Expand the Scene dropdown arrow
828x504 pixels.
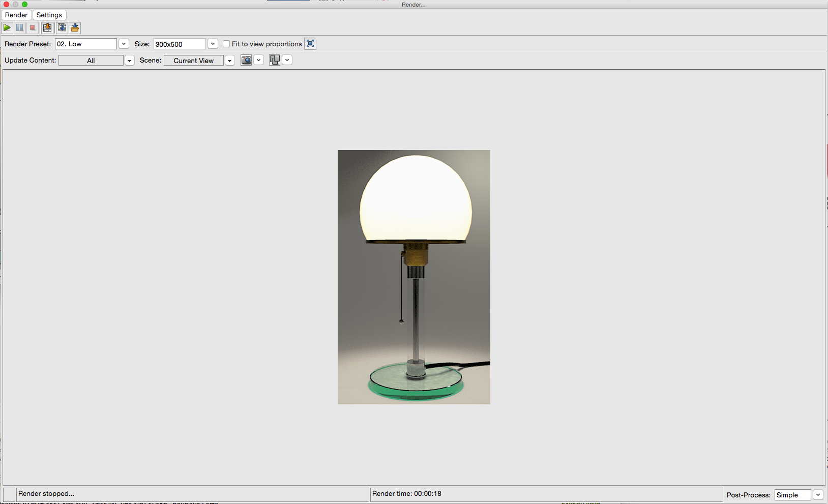[230, 61]
